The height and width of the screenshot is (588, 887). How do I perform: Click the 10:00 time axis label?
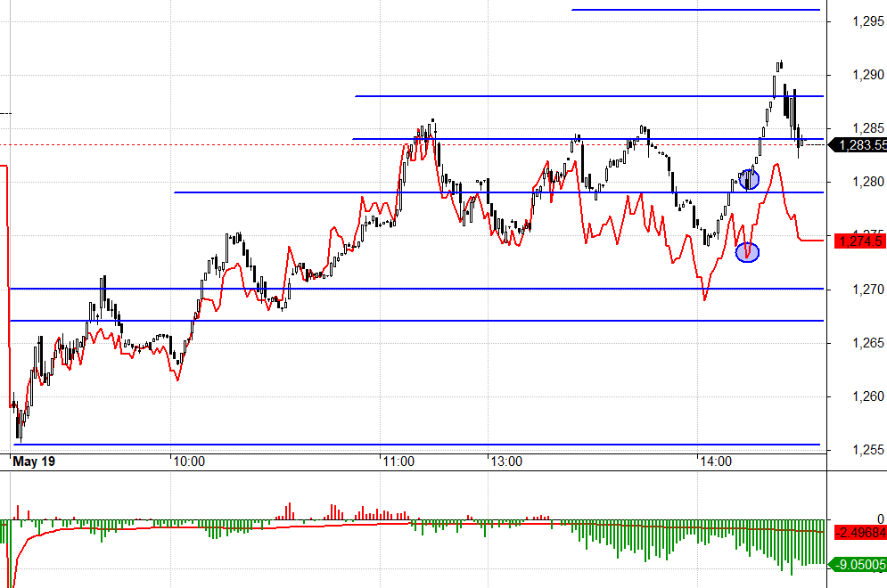coord(189,461)
